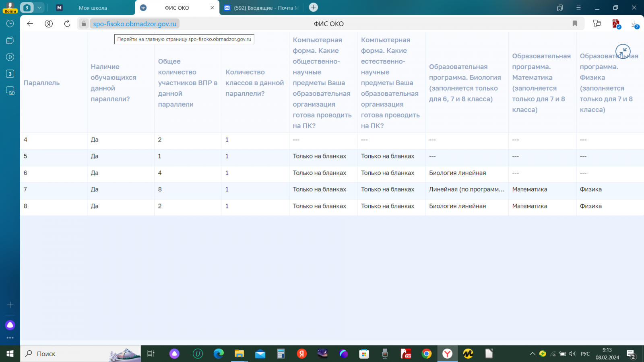This screenshot has width=644, height=362.
Task: Switch to the Моя школа tab
Action: click(x=93, y=8)
